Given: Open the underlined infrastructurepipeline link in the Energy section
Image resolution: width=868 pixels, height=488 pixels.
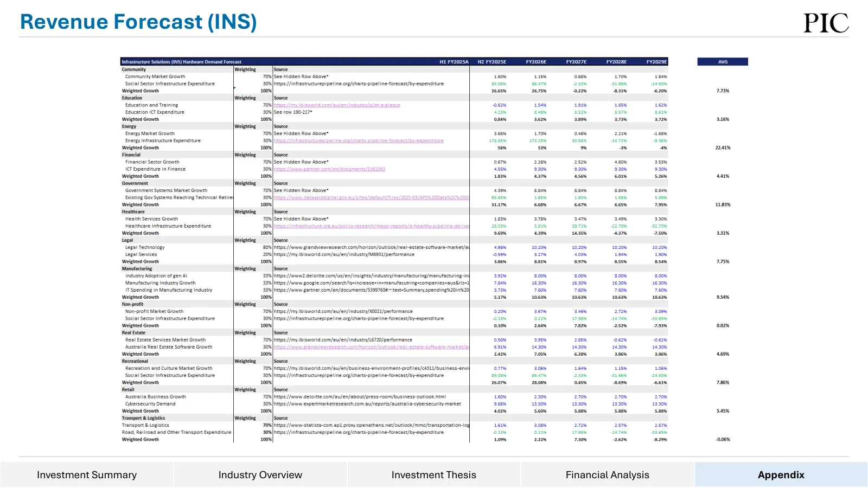Looking at the screenshot, I should [359, 140].
